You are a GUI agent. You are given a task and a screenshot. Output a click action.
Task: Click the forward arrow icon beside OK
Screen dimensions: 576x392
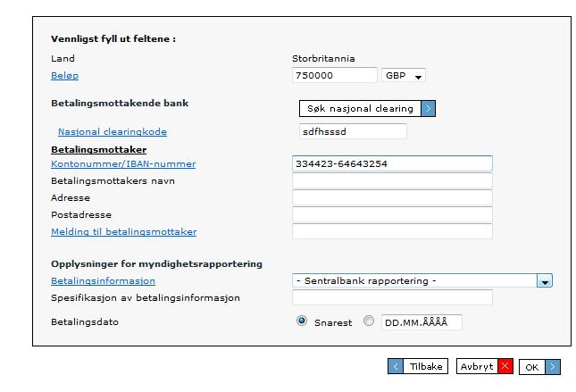[x=553, y=367]
